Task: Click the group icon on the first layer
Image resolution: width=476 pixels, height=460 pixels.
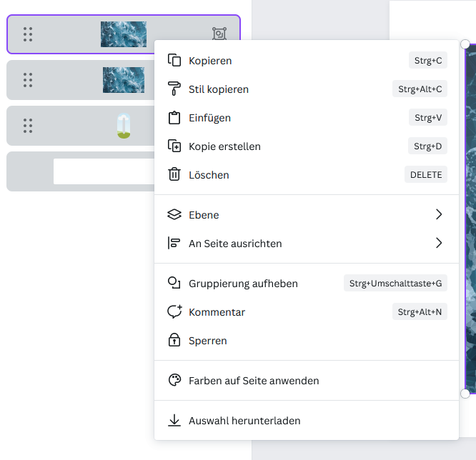Action: point(219,34)
